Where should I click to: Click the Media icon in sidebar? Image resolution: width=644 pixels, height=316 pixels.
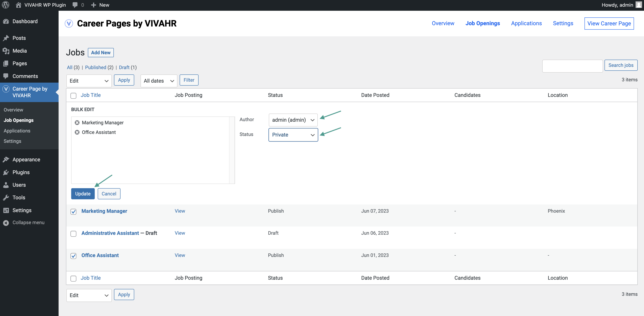(x=6, y=51)
